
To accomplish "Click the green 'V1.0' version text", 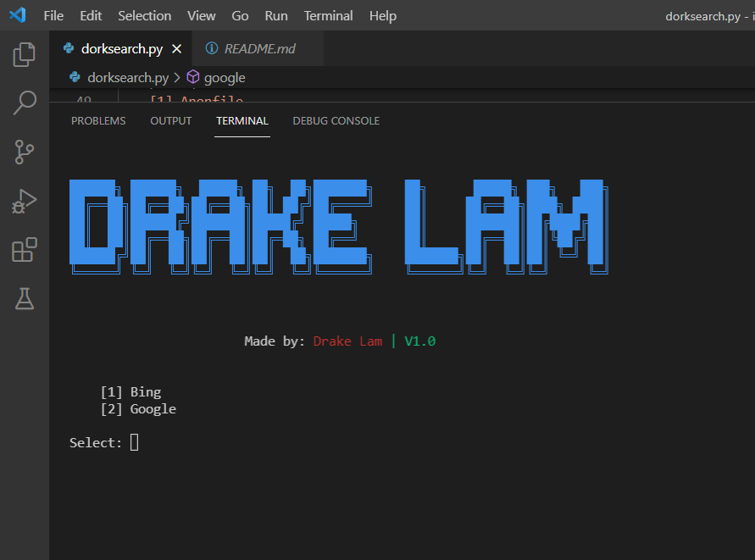I will pos(420,341).
